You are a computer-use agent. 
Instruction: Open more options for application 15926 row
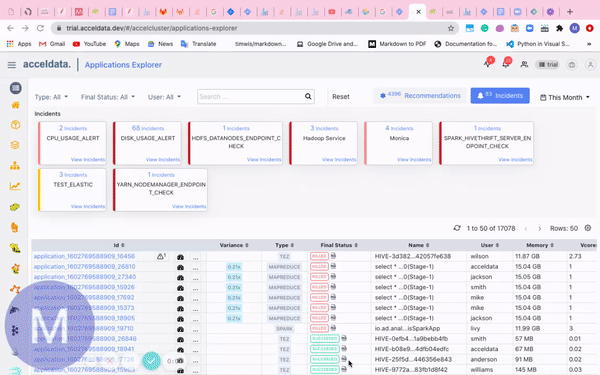[195, 289]
